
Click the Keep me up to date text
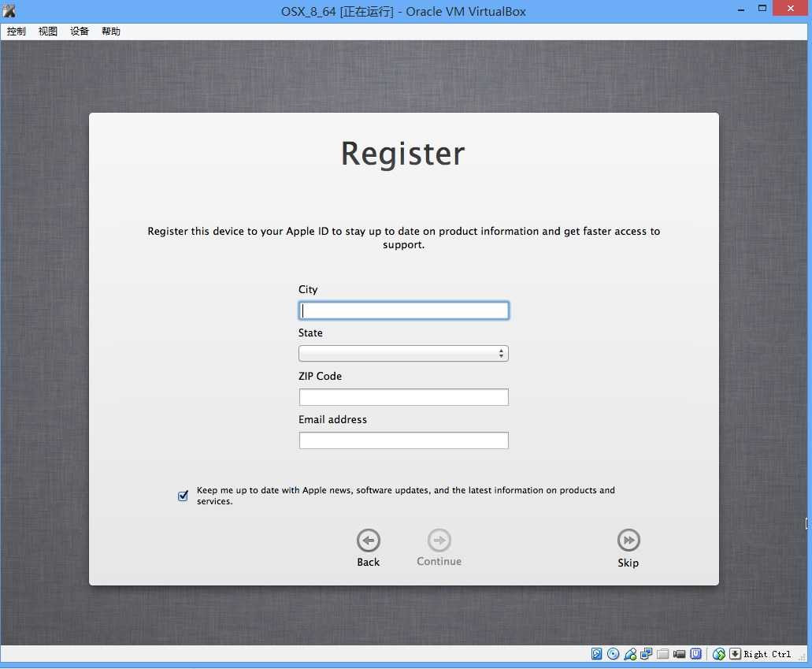coord(406,496)
